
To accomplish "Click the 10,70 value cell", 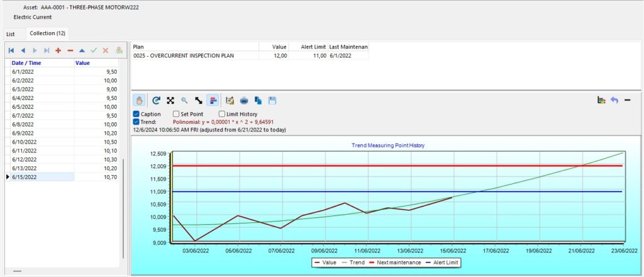I will pyautogui.click(x=96, y=177).
